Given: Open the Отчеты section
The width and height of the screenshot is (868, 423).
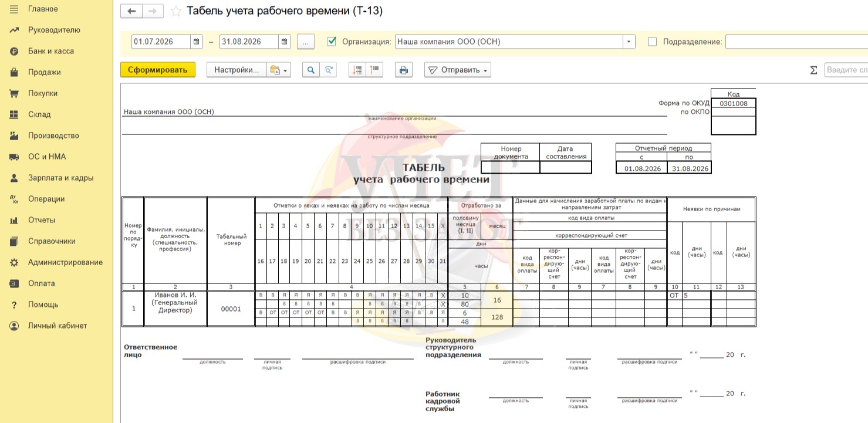Looking at the screenshot, I should coord(42,220).
